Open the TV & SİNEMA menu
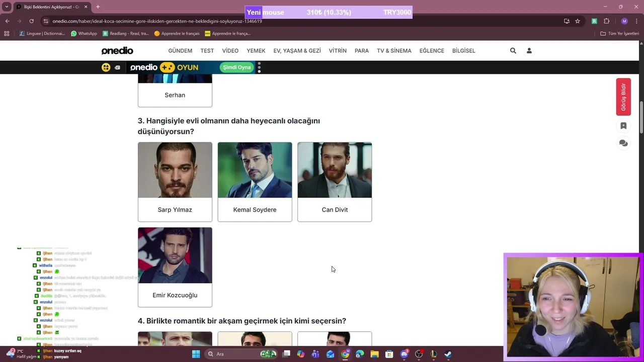The image size is (644, 362). (x=394, y=51)
